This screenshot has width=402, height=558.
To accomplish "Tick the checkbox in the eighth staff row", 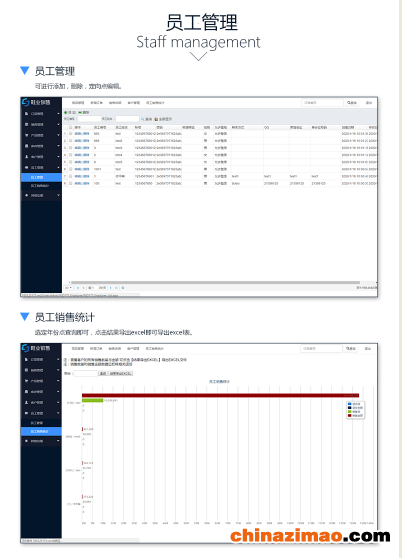I will click(x=70, y=183).
